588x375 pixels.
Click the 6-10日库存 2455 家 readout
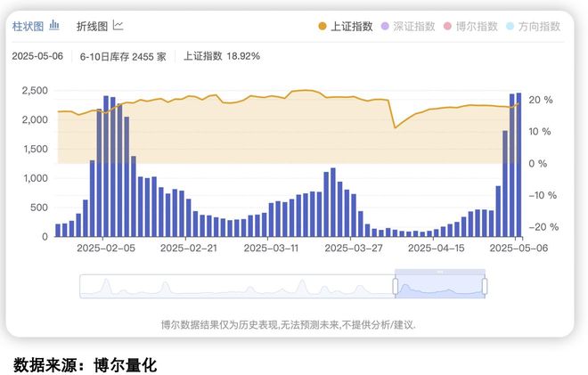click(123, 57)
